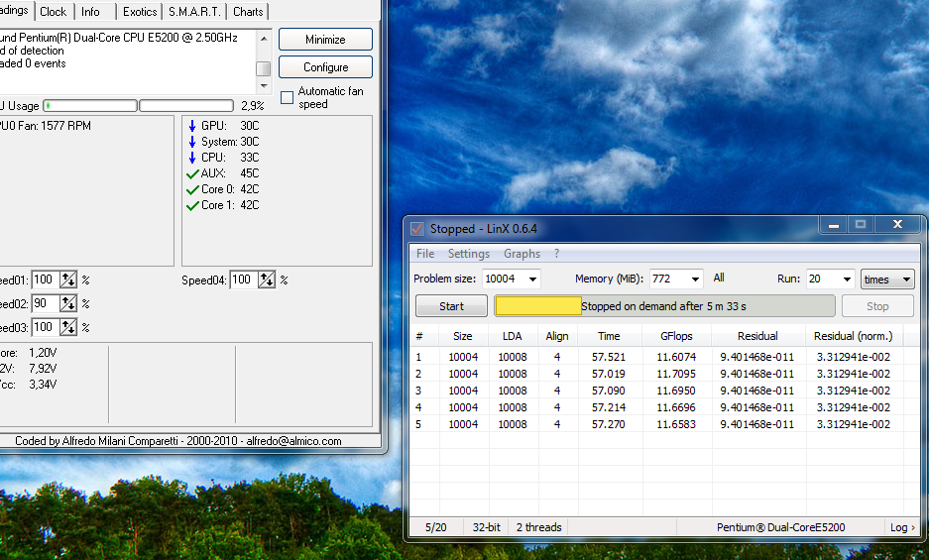Viewport: 929px width, 560px height.
Task: Click the All memory option in LinX
Action: point(719,279)
